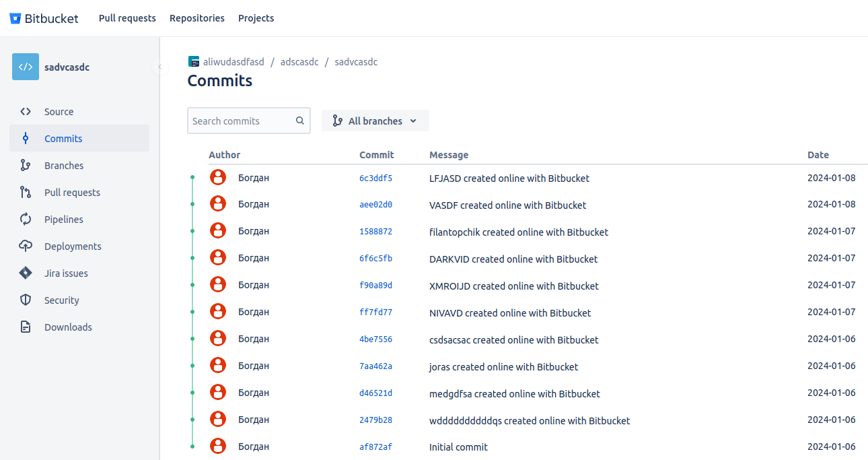Click the Downloads file icon
Screen dimensions: 868x460
[26, 327]
